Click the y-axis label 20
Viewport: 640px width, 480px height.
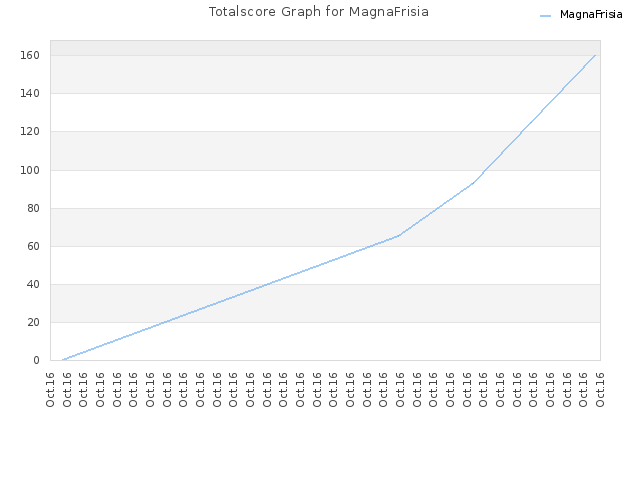tap(33, 322)
